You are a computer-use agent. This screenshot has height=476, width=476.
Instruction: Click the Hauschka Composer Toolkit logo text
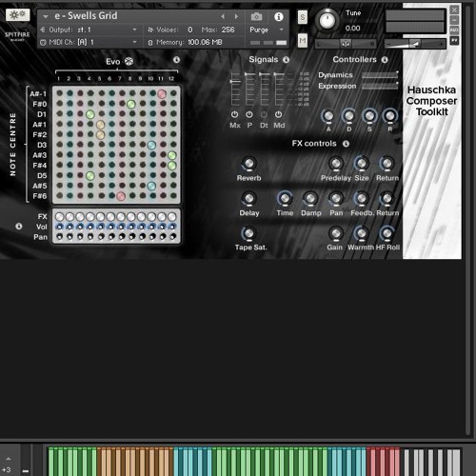click(x=431, y=101)
